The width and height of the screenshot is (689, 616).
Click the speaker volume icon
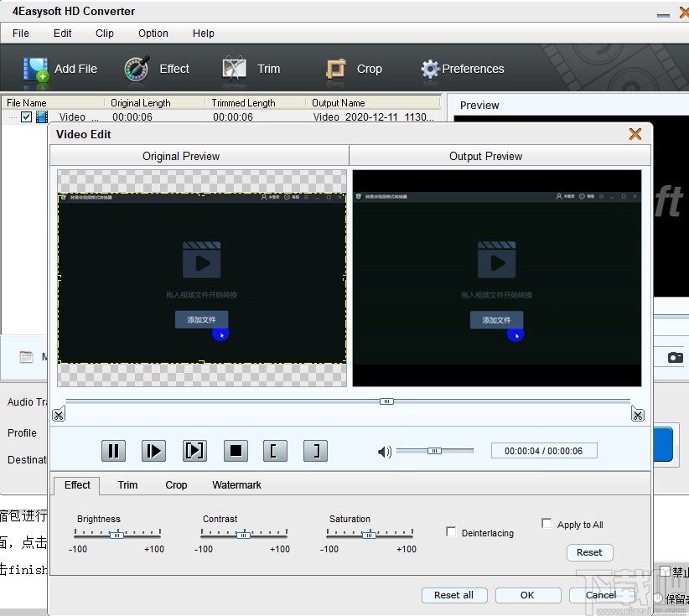click(384, 451)
